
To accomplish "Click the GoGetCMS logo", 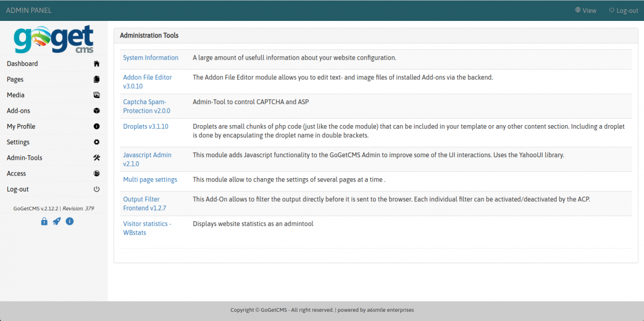I will click(x=54, y=40).
